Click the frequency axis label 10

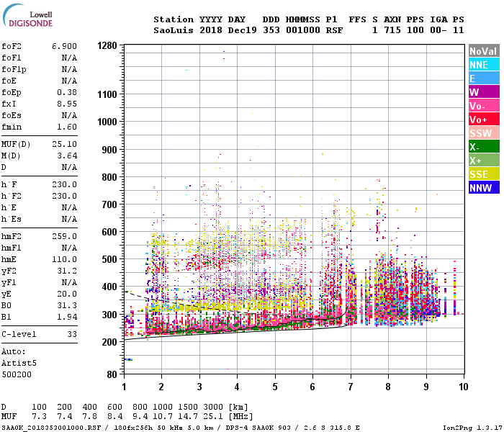(x=463, y=387)
